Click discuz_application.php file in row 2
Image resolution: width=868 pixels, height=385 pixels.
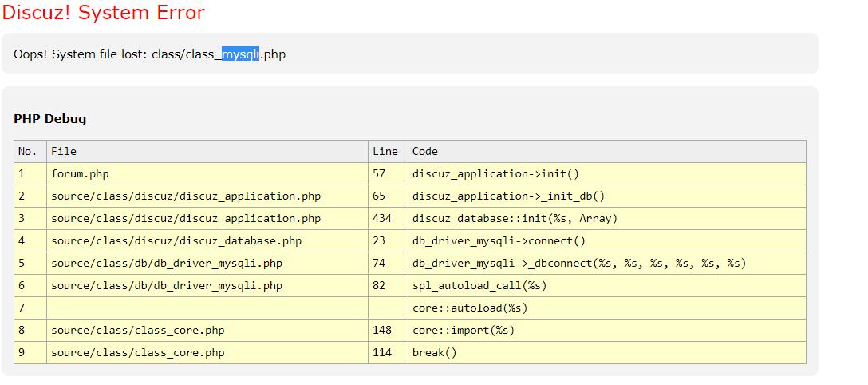click(207, 196)
